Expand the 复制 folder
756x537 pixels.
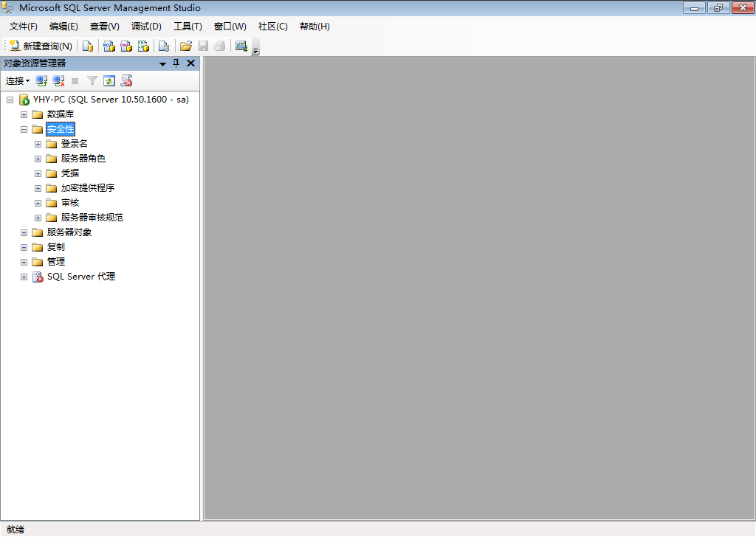(24, 248)
